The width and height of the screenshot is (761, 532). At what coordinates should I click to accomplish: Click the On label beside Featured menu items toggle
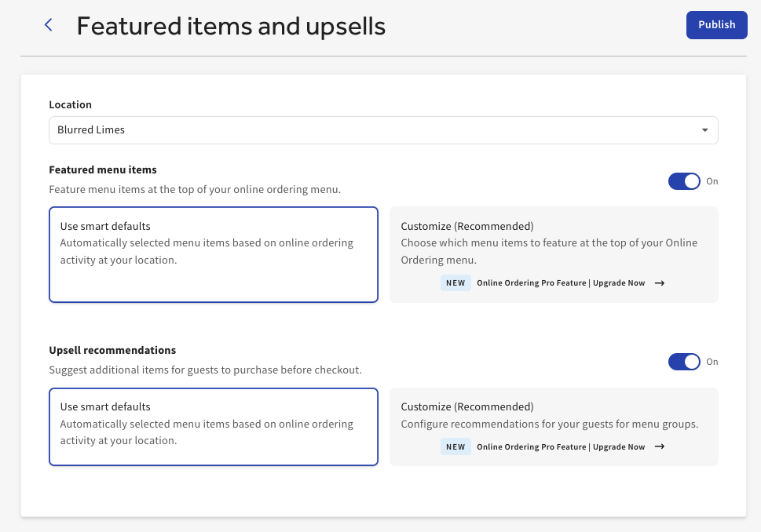(712, 181)
